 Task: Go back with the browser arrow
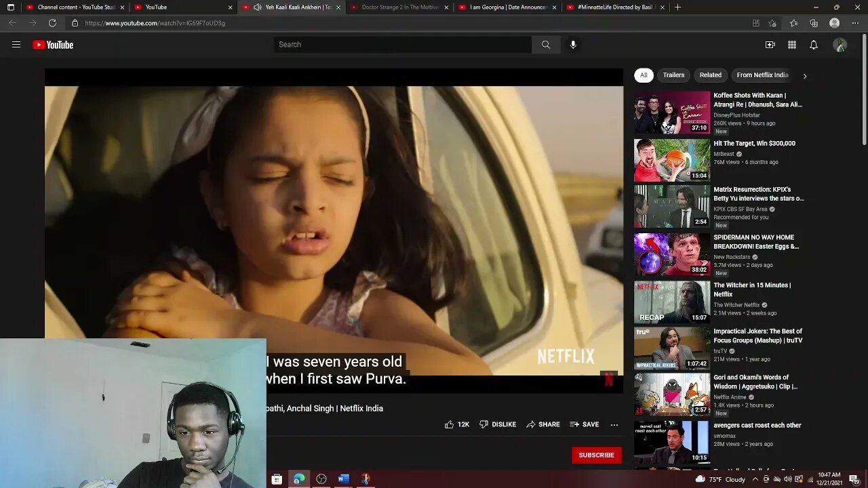pyautogui.click(x=12, y=23)
